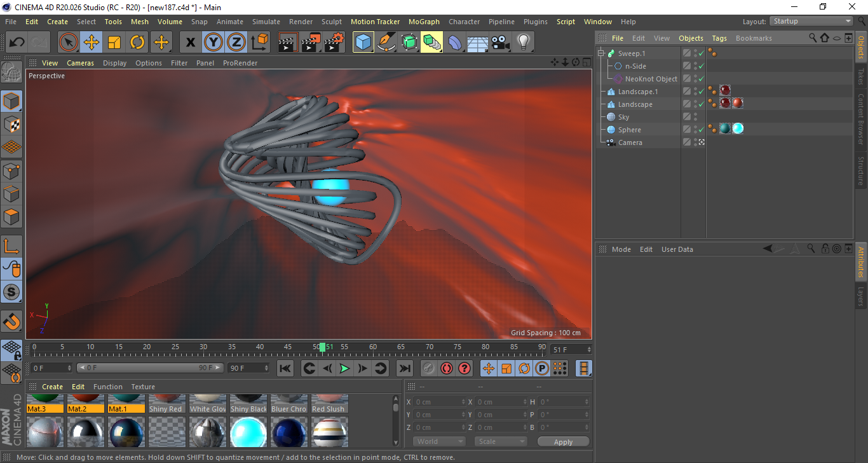Select the Landscape.1 object
Screen dimensions: 868x463
tap(638, 92)
